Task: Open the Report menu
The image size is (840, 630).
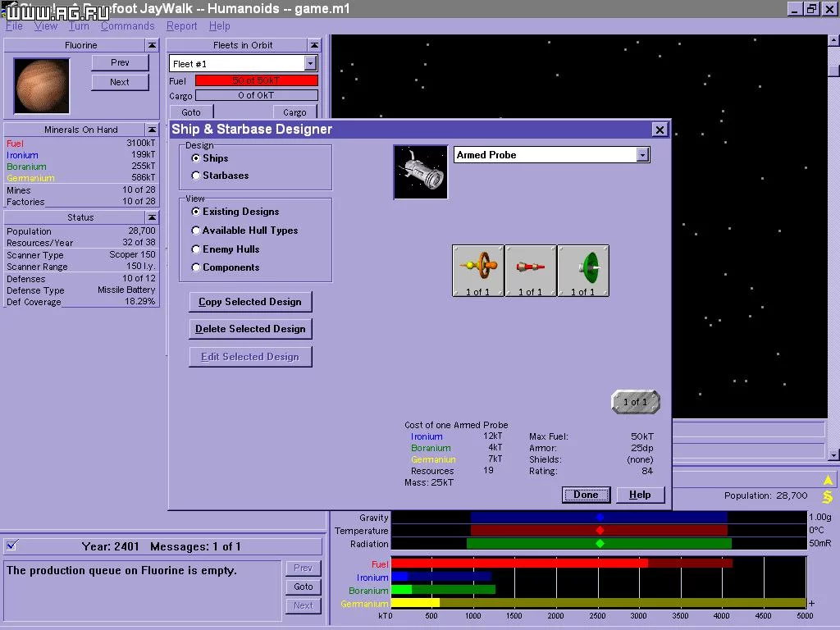Action: pyautogui.click(x=181, y=25)
